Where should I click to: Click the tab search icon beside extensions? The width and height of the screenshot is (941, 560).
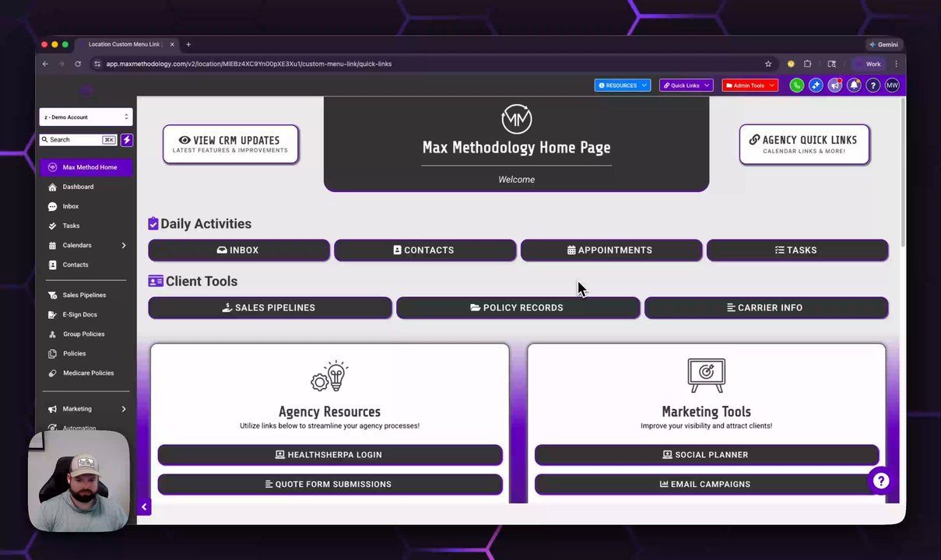pyautogui.click(x=831, y=64)
